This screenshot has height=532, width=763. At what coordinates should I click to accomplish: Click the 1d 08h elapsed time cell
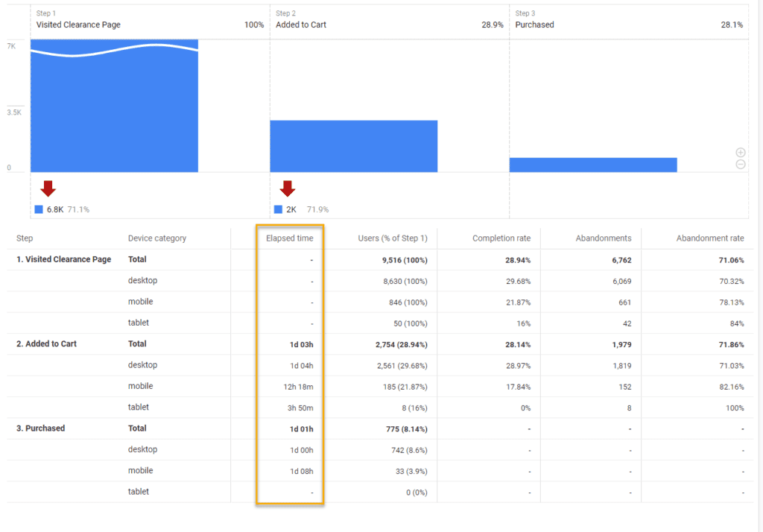coord(302,471)
